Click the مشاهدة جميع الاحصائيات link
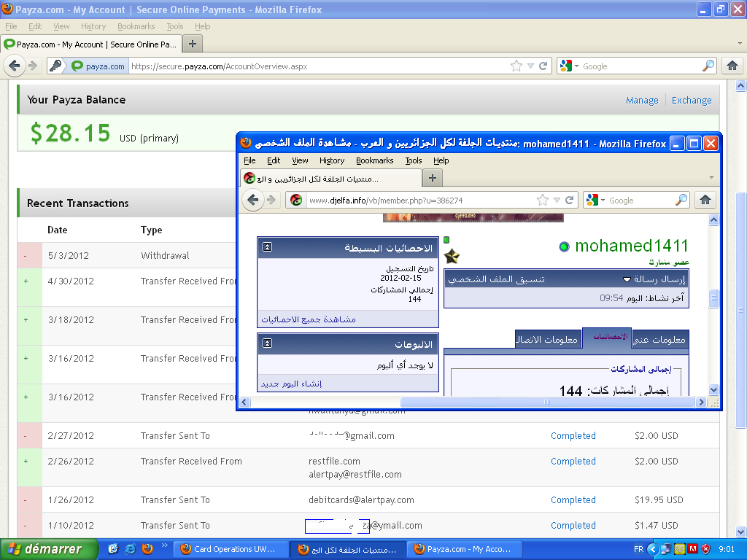Viewport: 747px width, 560px height. coord(309,319)
